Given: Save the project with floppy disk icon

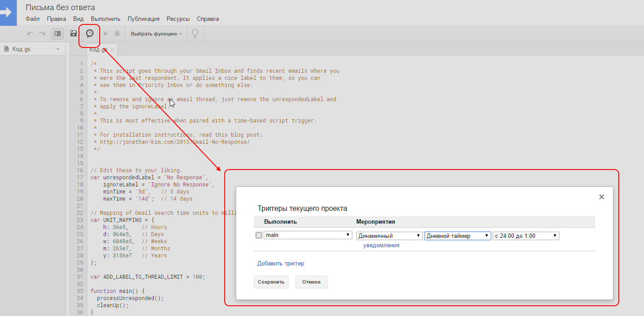Looking at the screenshot, I should tap(74, 33).
